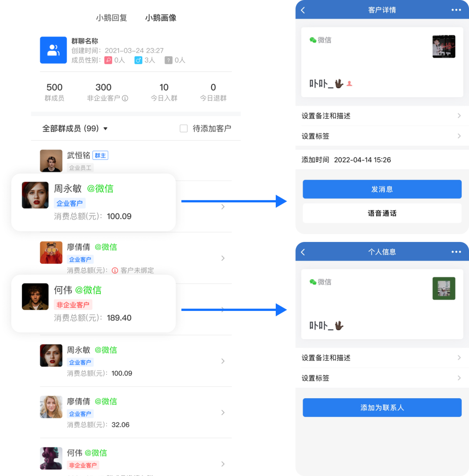
Task: Go back from 客户详情 screen
Action: click(303, 10)
